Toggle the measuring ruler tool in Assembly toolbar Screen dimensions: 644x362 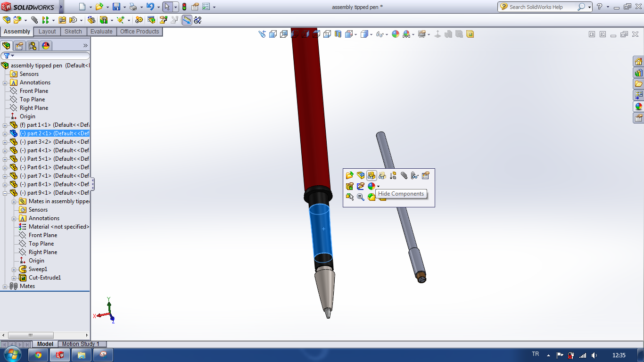[x=187, y=20]
